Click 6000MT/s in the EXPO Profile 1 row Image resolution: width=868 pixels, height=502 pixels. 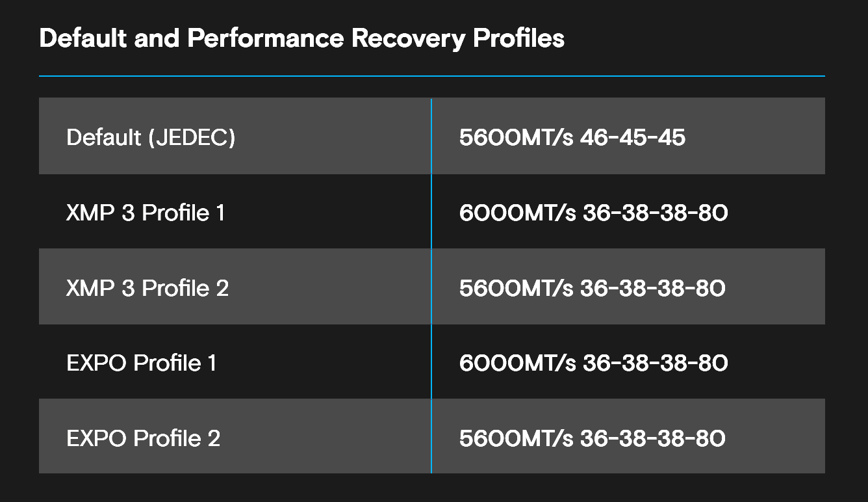[517, 363]
